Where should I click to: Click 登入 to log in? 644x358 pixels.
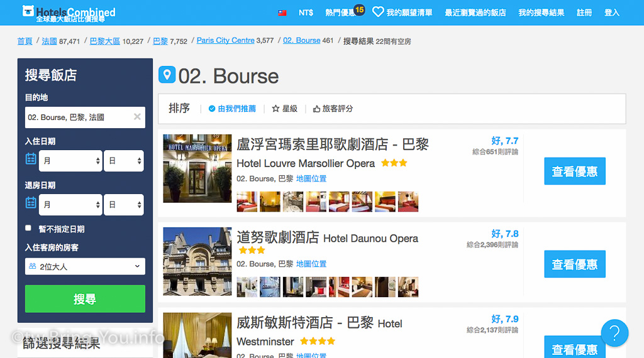(x=611, y=13)
